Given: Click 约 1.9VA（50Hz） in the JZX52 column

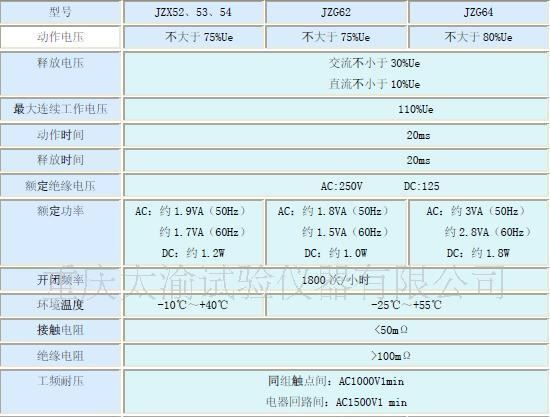Looking at the screenshot, I should [203, 211].
